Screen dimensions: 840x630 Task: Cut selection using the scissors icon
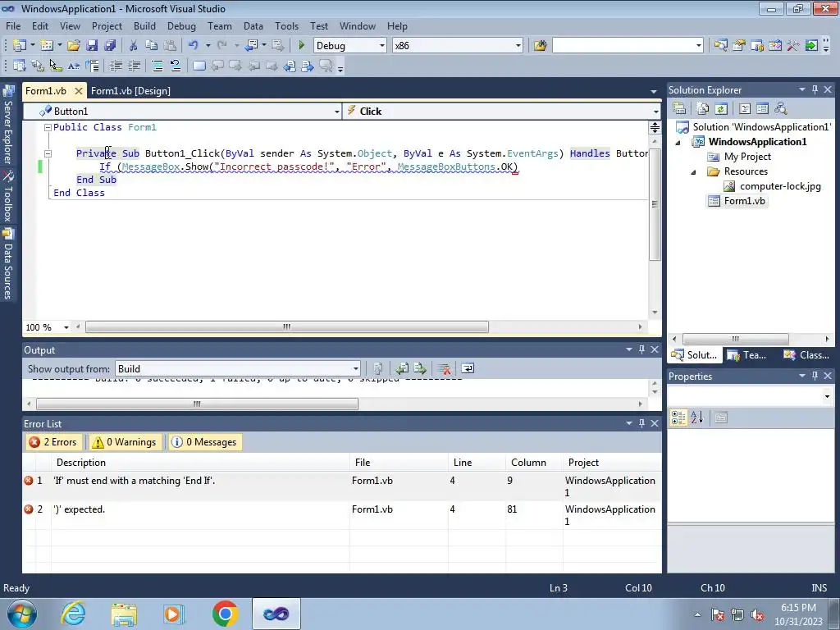(x=134, y=46)
